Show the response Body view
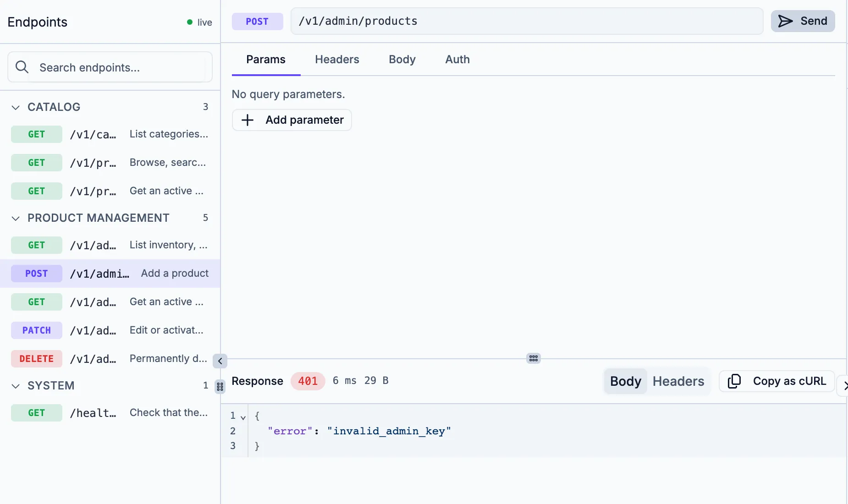Viewport: 848px width, 504px height. [626, 381]
